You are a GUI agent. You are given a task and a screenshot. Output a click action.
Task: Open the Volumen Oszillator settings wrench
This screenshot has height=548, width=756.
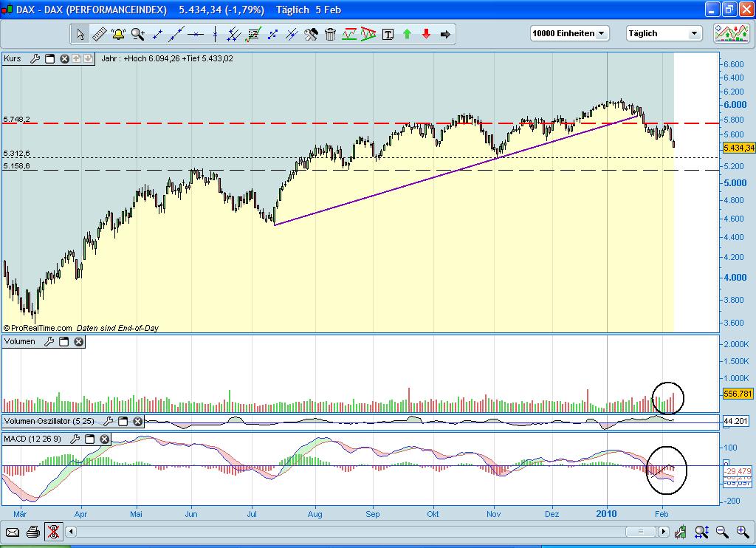point(108,421)
